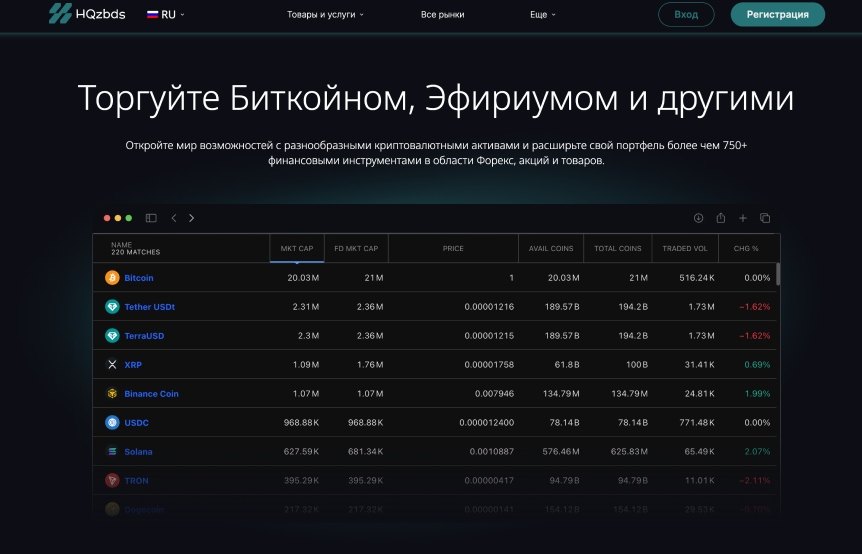Image resolution: width=862 pixels, height=554 pixels.
Task: Click the Russian flag icon
Action: coord(152,14)
